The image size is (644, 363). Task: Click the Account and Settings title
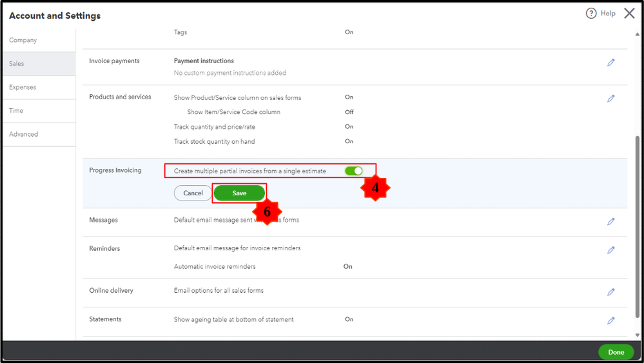[55, 15]
